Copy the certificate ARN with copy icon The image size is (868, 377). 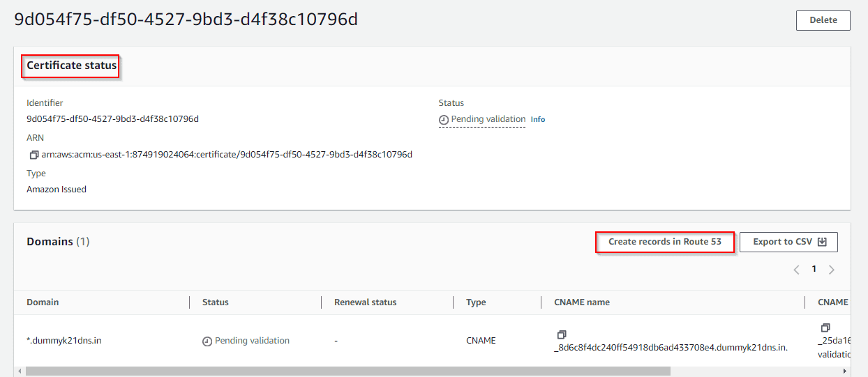(x=33, y=155)
